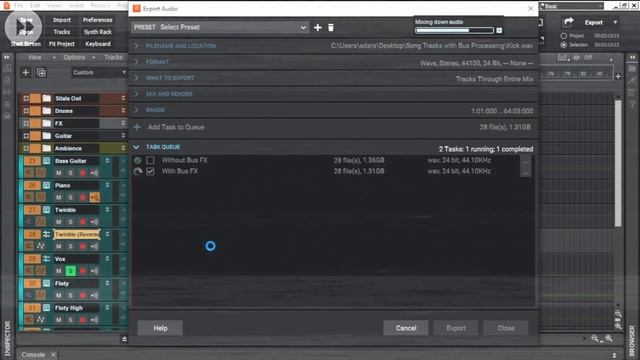The image size is (640, 360).
Task: Expand the What to Export section
Action: pos(136,78)
